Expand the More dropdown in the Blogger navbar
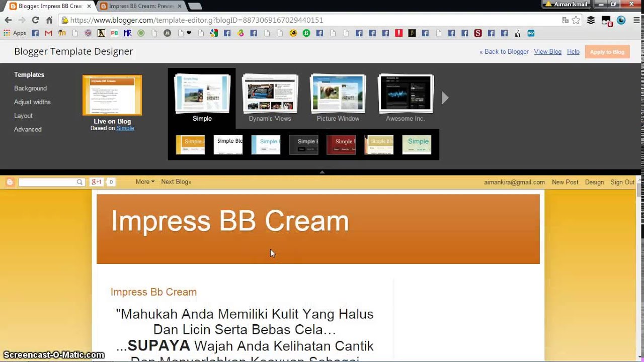This screenshot has width=644, height=362. [x=145, y=182]
